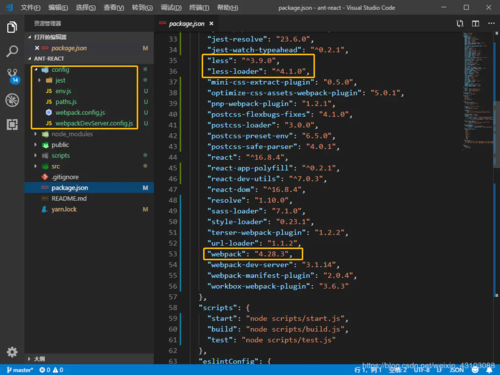Click the master branch indicator in status bar
The width and height of the screenshot is (500, 375).
20,370
